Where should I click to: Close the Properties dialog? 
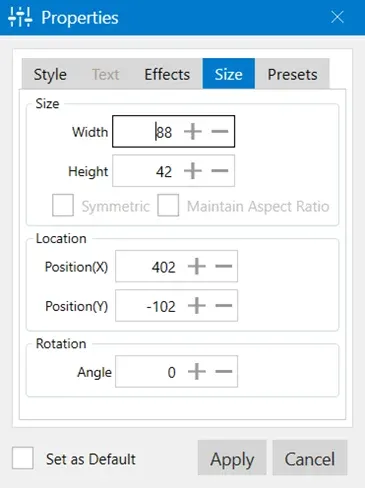[337, 17]
